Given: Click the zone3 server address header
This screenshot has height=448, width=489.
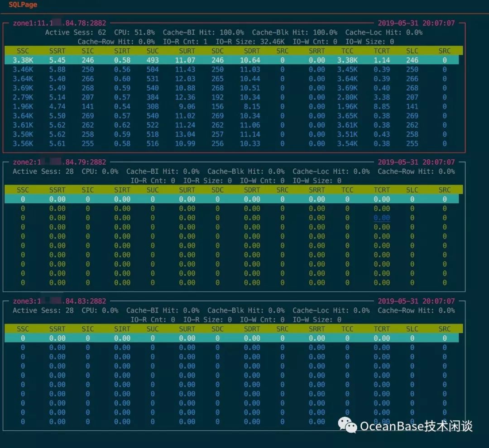Looking at the screenshot, I should coord(59,301).
